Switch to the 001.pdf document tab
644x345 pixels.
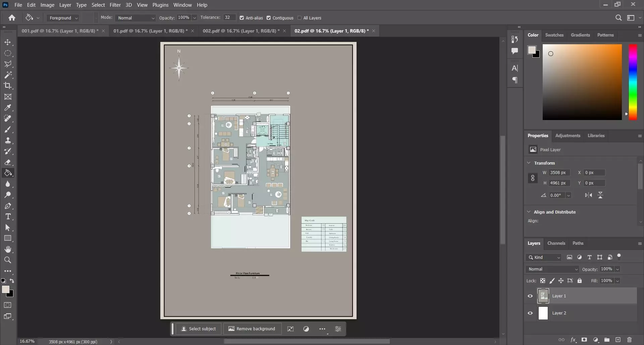60,31
